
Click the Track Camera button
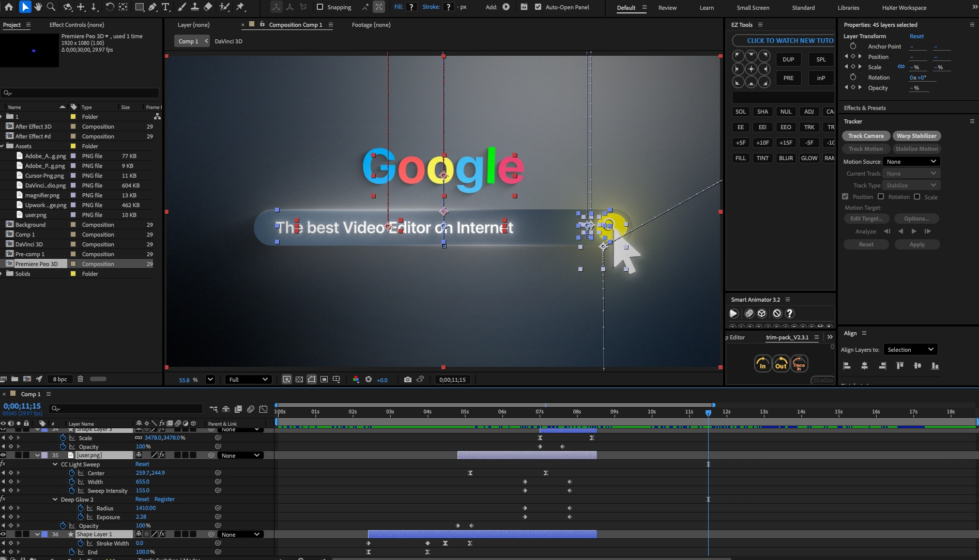point(865,136)
